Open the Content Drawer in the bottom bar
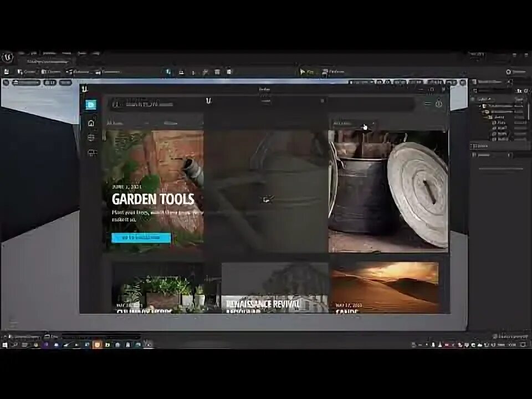 tap(23, 336)
